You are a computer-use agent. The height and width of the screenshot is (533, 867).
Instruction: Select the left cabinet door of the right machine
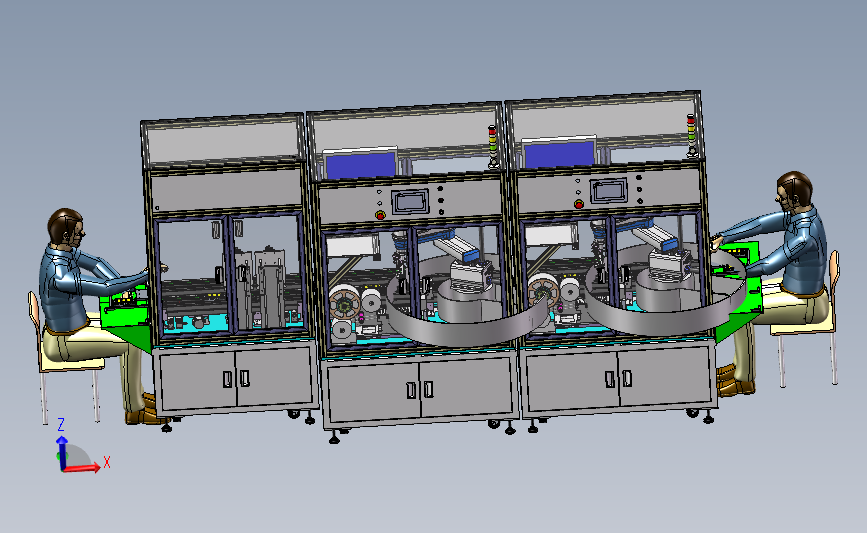pos(572,382)
